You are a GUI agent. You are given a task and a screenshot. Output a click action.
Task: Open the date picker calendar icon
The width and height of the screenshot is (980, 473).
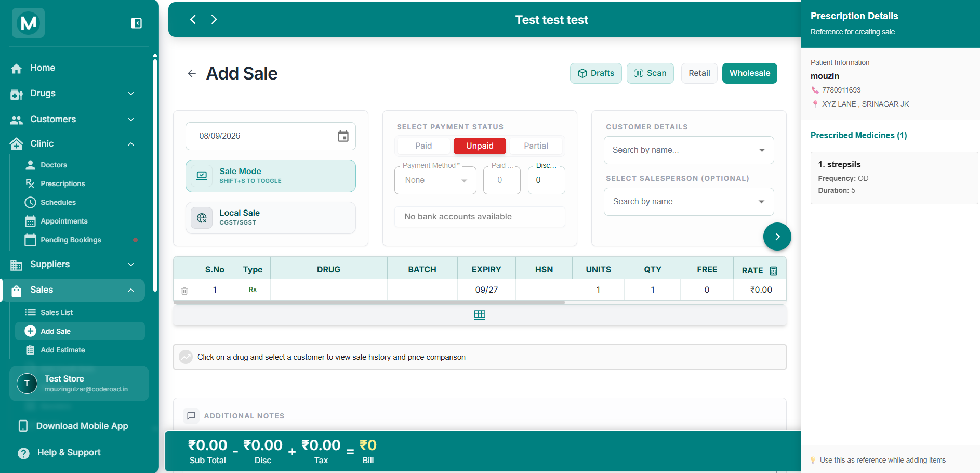pos(343,136)
